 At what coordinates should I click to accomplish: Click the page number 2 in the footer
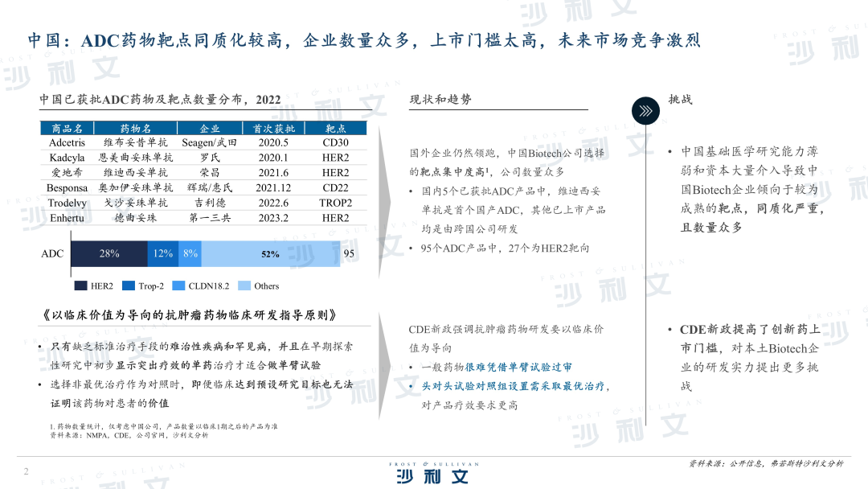pyautogui.click(x=26, y=471)
